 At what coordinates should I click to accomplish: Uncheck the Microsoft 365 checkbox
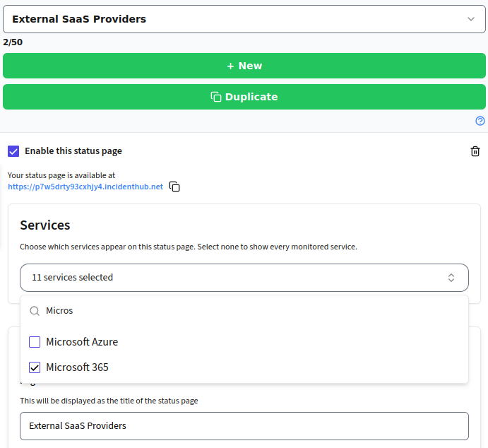[x=35, y=367]
